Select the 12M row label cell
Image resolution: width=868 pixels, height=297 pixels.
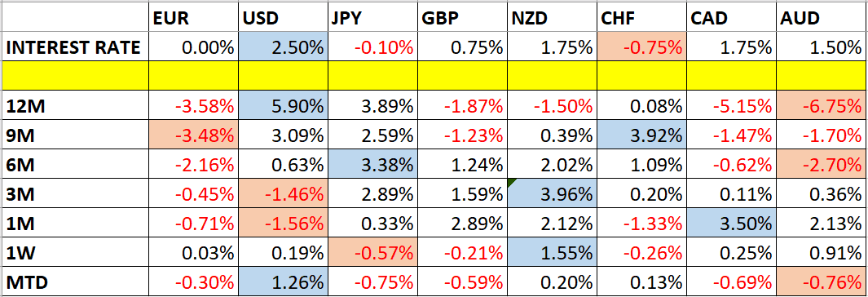click(x=75, y=106)
